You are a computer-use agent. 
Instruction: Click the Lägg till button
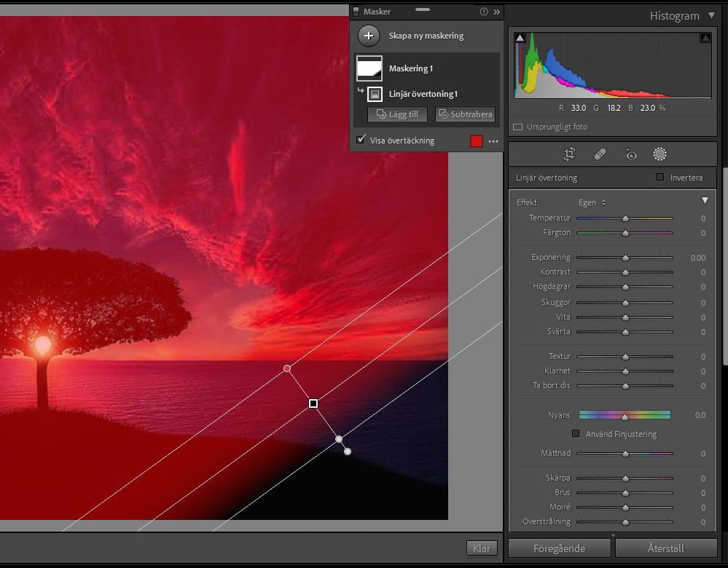[397, 114]
